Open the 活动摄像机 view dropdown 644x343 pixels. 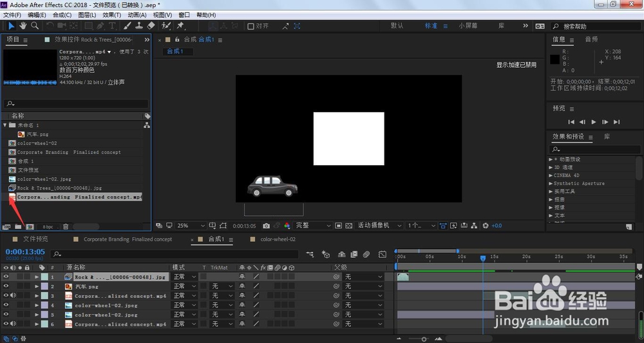pyautogui.click(x=379, y=226)
